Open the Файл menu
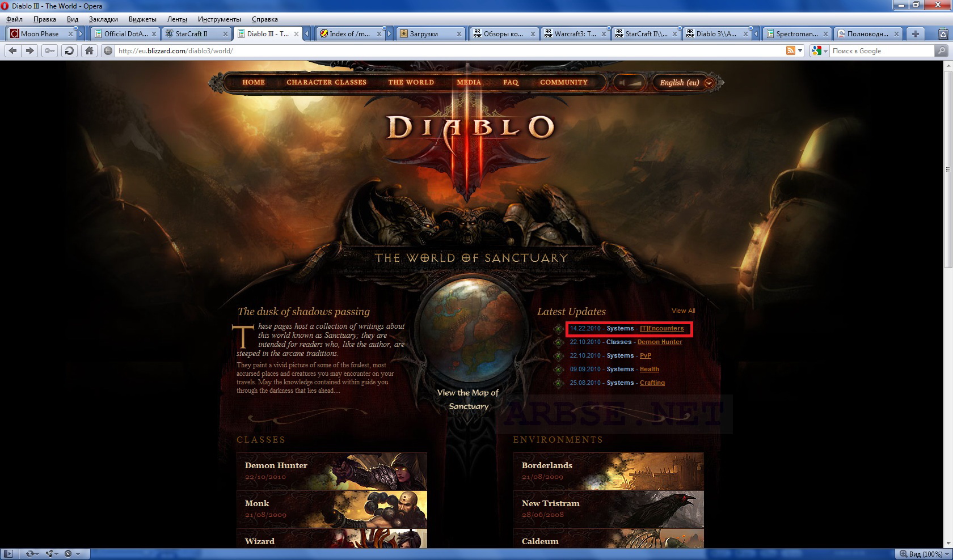The image size is (953, 560). [15, 19]
